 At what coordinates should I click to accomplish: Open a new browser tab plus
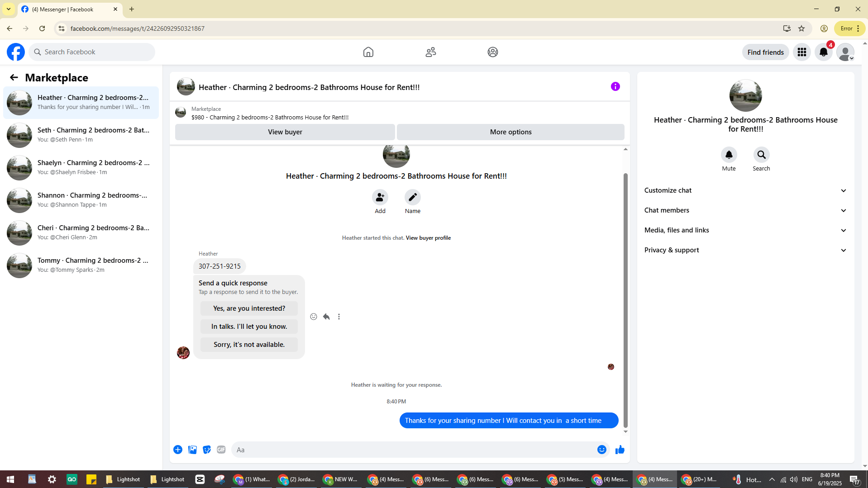(x=132, y=9)
